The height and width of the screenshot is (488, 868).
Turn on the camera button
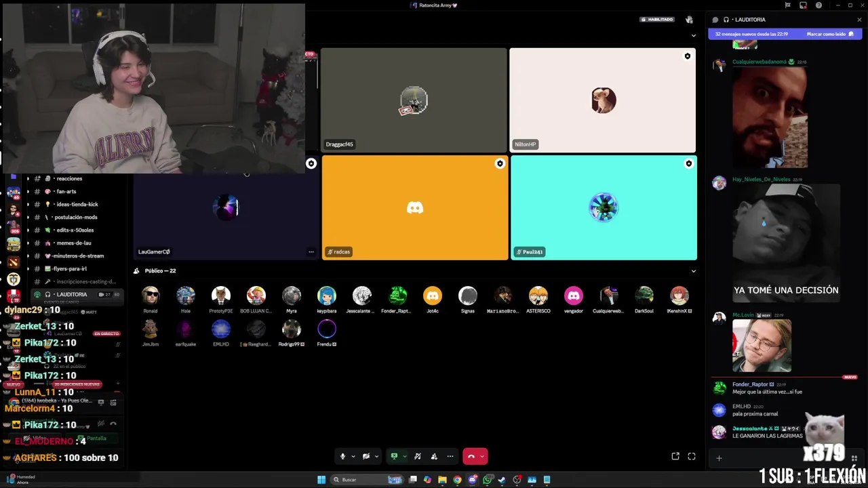[x=366, y=456]
